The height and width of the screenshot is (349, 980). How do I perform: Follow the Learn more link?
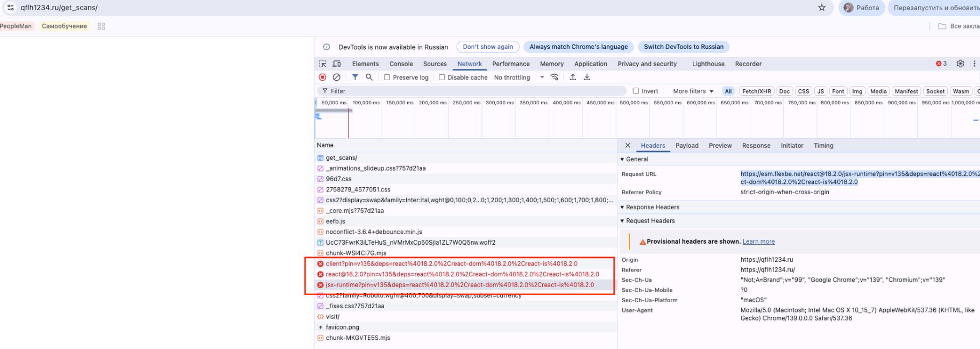point(758,241)
